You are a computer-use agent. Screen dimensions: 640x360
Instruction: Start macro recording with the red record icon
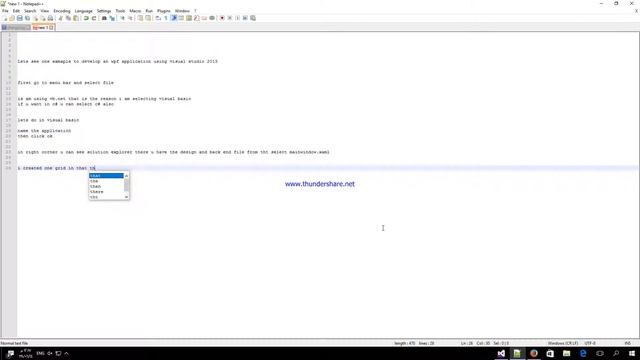point(222,18)
